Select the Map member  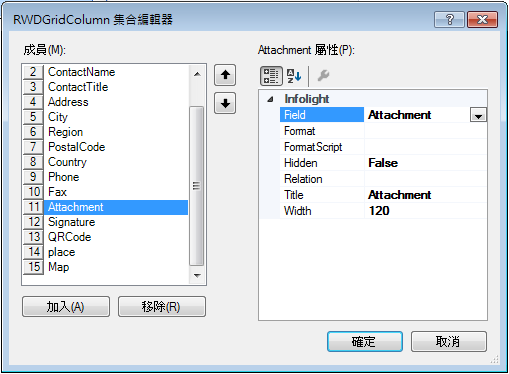pos(105,267)
